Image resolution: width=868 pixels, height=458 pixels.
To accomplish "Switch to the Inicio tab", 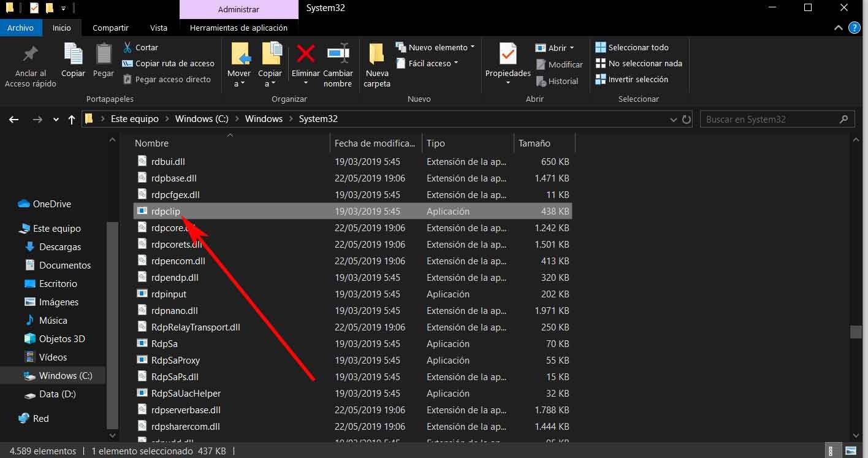I will click(x=62, y=28).
